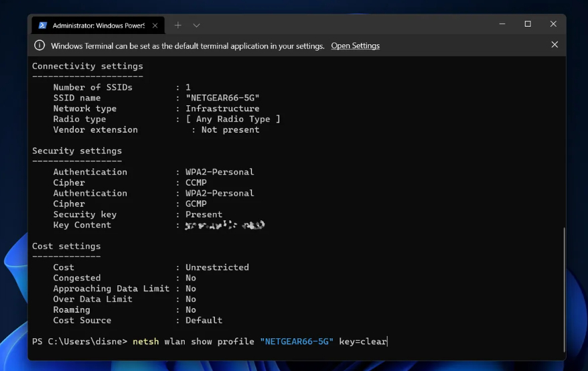Open a new terminal tab with plus

pyautogui.click(x=178, y=25)
